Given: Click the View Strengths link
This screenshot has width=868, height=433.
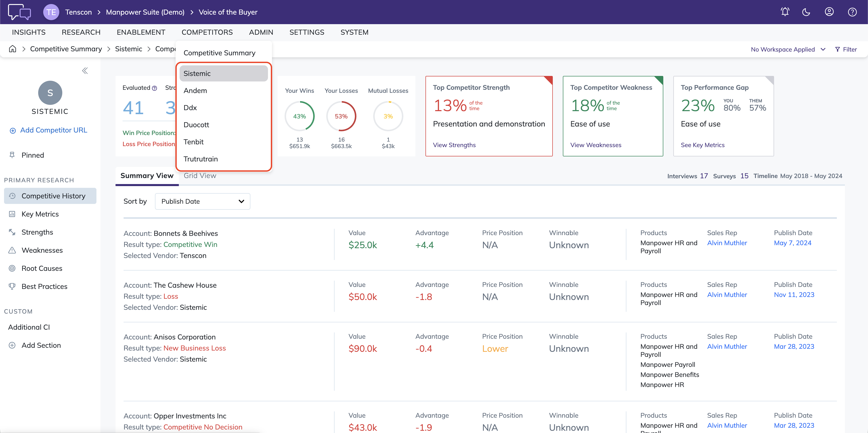Looking at the screenshot, I should pos(454,145).
